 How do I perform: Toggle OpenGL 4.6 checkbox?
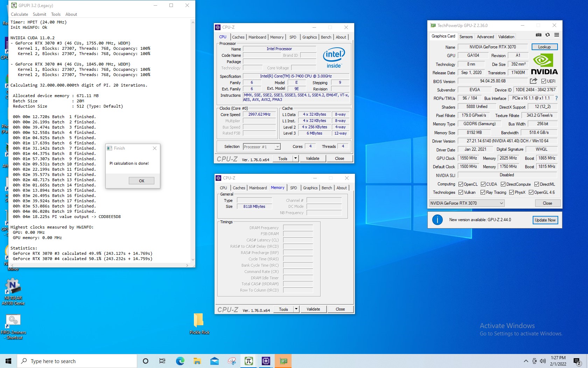click(x=531, y=192)
